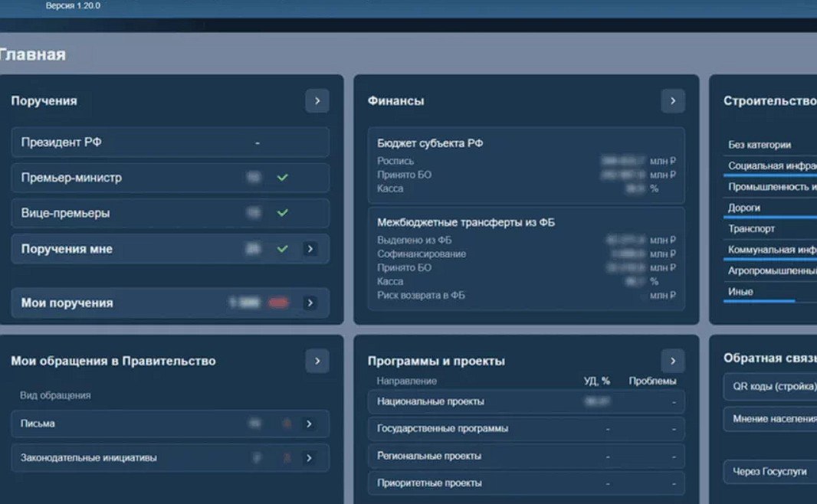The image size is (817, 504).
Task: Open the Поручения panel arrow icon
Action: [x=317, y=100]
